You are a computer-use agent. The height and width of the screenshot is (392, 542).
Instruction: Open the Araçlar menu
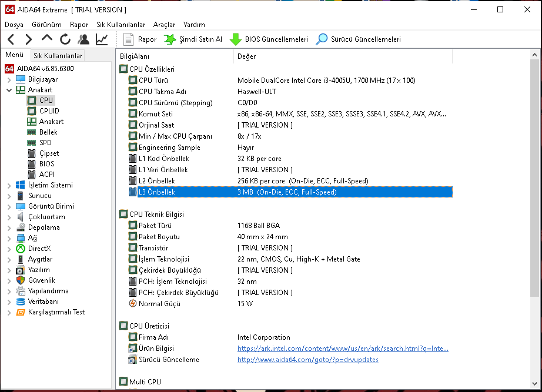click(x=164, y=25)
